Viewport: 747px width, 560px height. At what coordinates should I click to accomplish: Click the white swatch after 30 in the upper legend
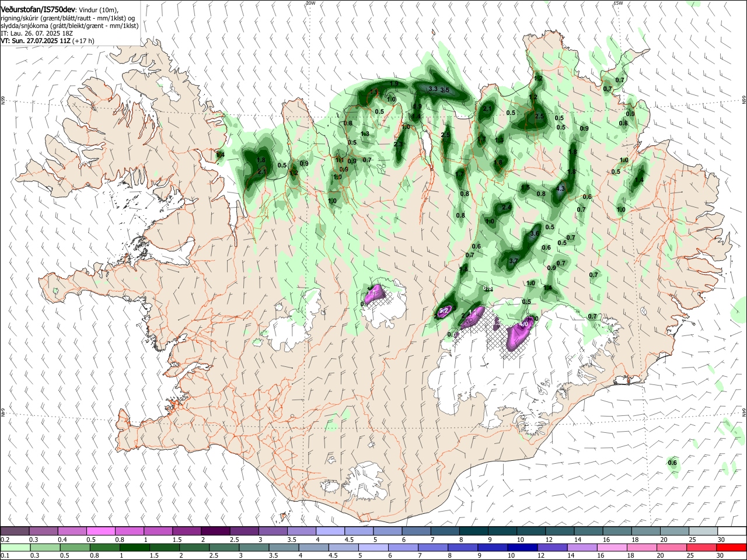pyautogui.click(x=732, y=531)
